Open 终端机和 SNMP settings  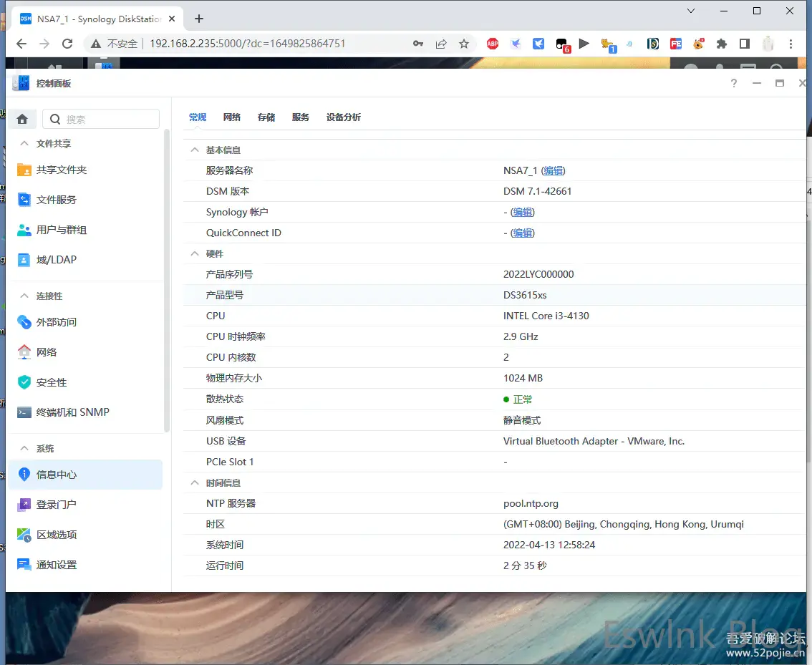[x=72, y=412]
